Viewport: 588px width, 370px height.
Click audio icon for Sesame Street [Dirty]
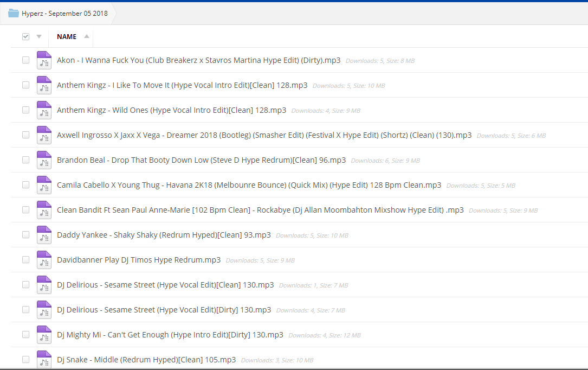pos(44,310)
